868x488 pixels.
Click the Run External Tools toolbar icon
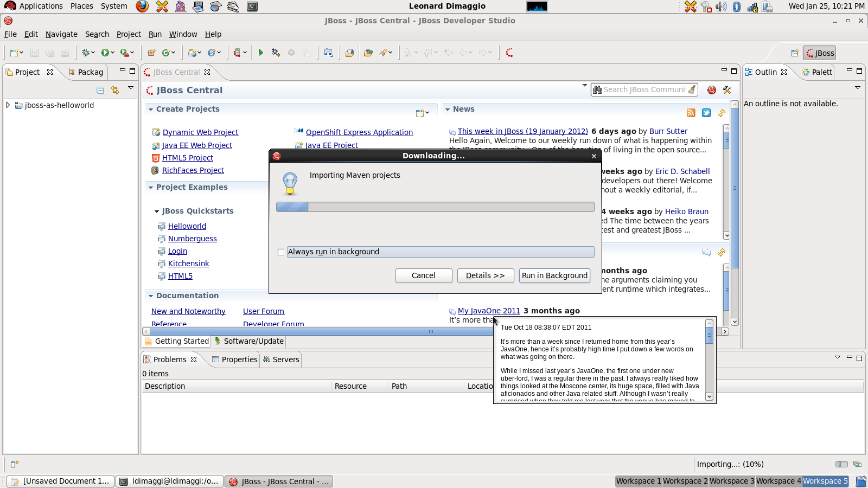(125, 53)
